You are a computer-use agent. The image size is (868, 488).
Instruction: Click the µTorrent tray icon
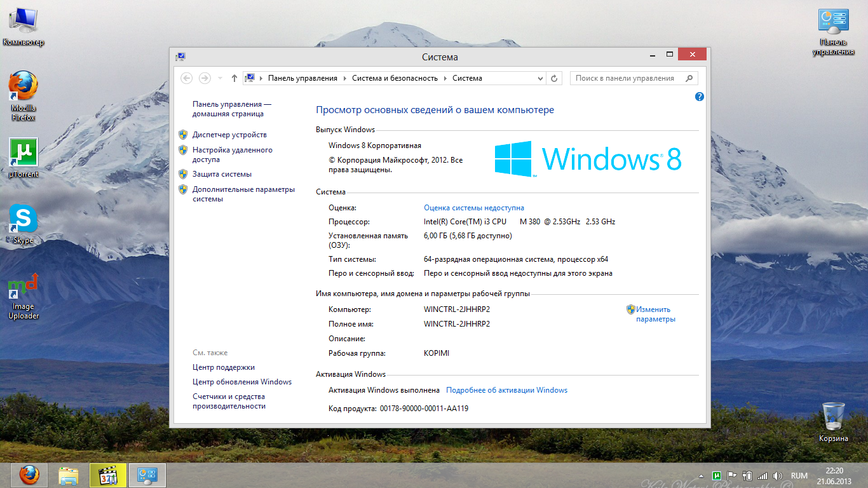click(x=717, y=475)
